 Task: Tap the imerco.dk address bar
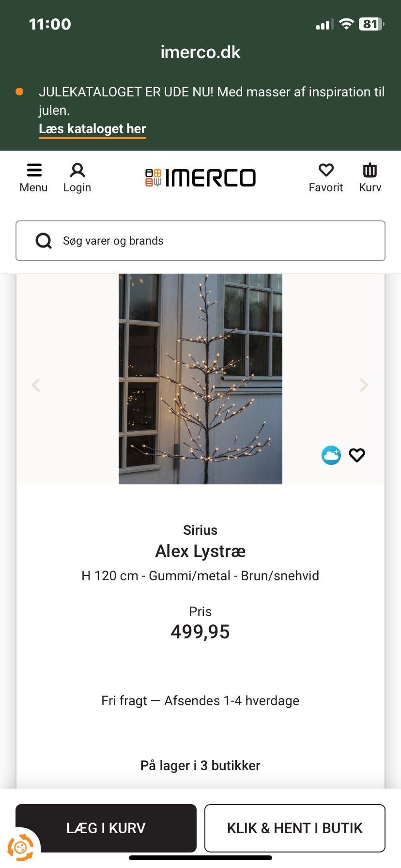pos(200,52)
